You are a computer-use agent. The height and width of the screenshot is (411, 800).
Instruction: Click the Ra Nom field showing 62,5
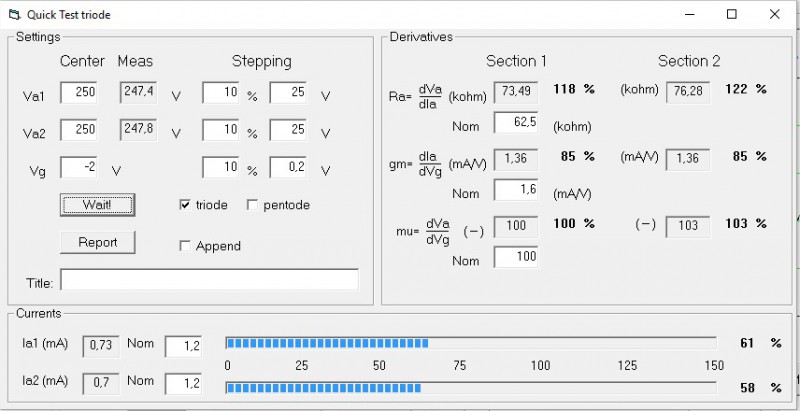(516, 124)
